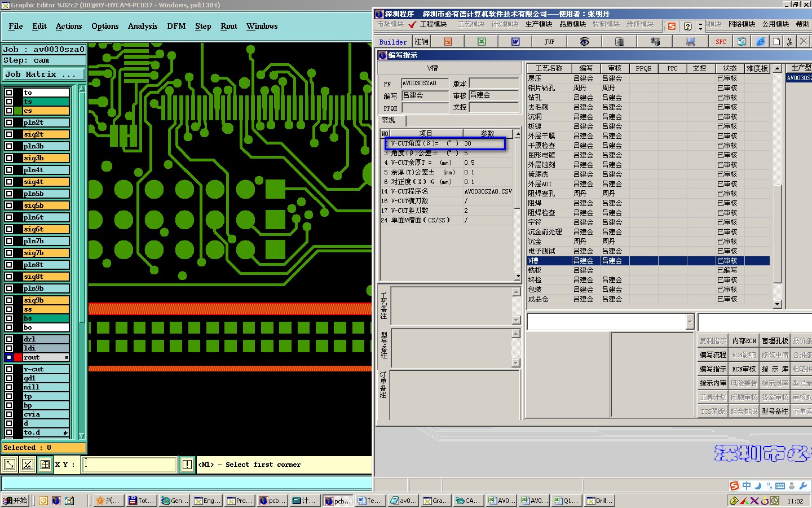Click process table scroll-up arrow
Screen dimensions: 812x508
coord(777,68)
